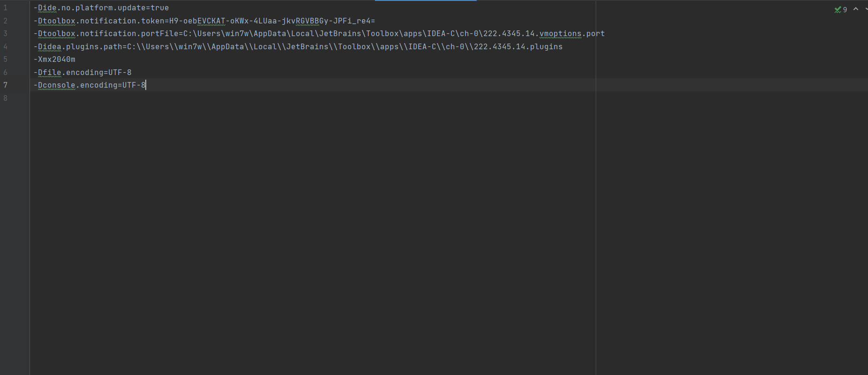
Task: Select line number 4 in the gutter
Action: coord(6,46)
